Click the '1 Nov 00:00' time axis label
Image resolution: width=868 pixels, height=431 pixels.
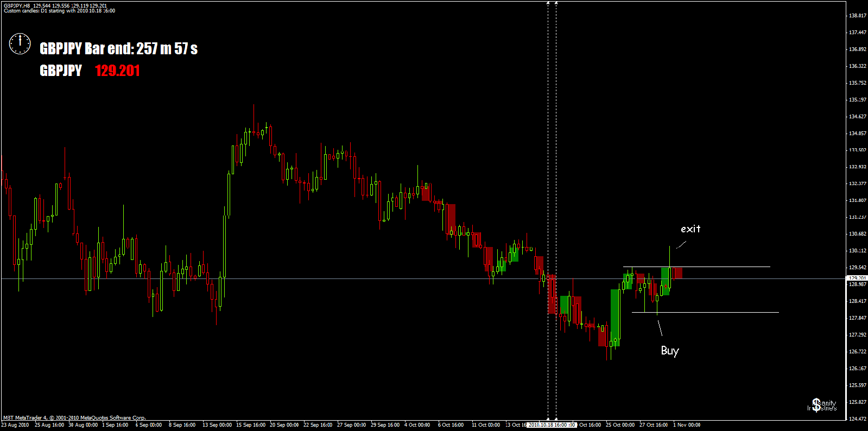click(x=687, y=425)
